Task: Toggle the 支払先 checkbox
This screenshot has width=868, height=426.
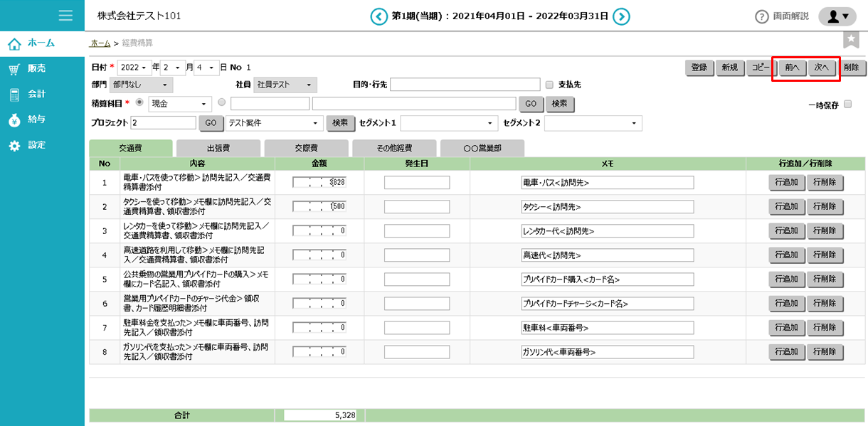Action: 549,85
